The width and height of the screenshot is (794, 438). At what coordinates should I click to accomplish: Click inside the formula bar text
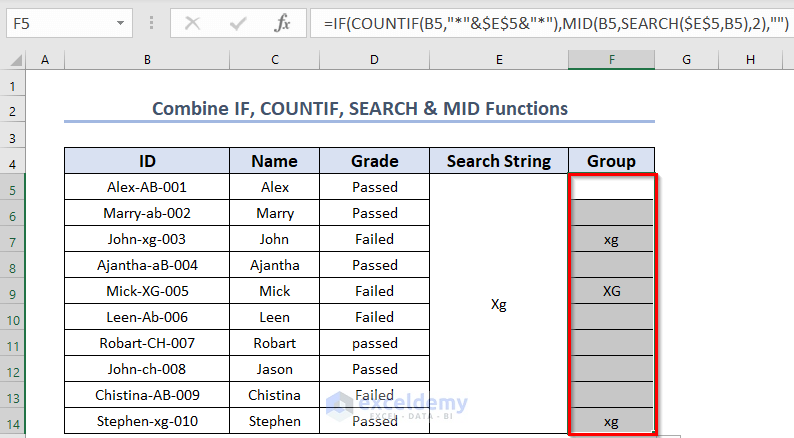coord(550,22)
